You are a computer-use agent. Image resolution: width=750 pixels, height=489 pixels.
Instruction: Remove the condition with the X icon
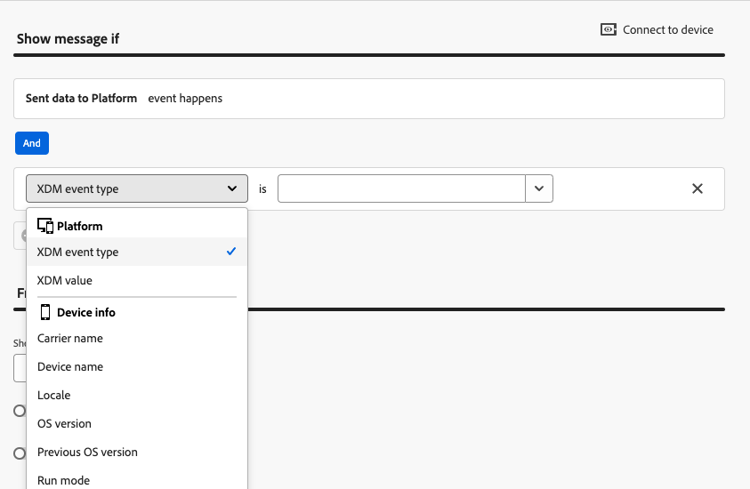697,189
